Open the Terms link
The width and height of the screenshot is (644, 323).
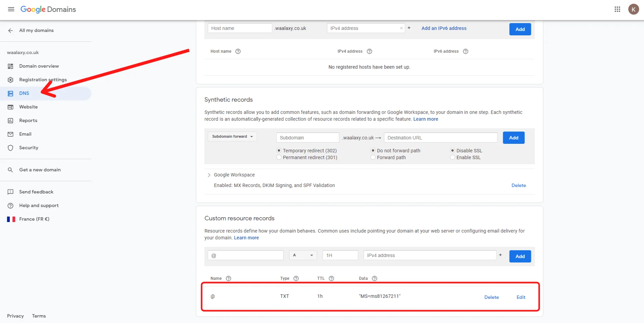(39, 316)
